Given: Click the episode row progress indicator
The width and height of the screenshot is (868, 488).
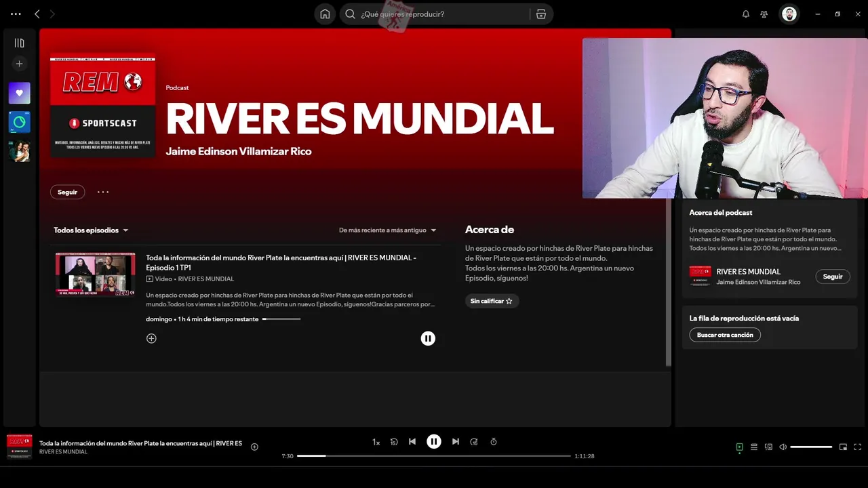Looking at the screenshot, I should 281,319.
